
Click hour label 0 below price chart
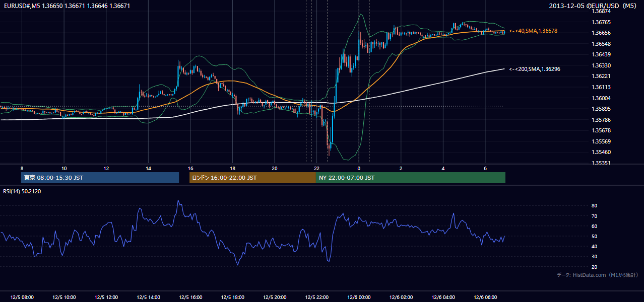coord(359,168)
